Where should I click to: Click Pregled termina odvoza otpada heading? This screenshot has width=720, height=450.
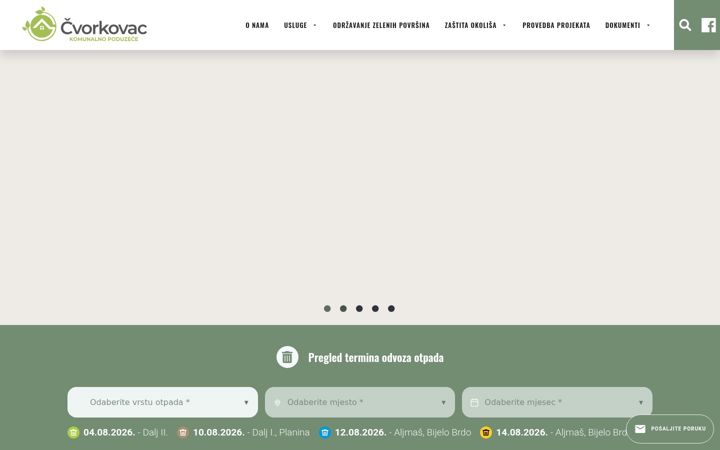tap(376, 357)
